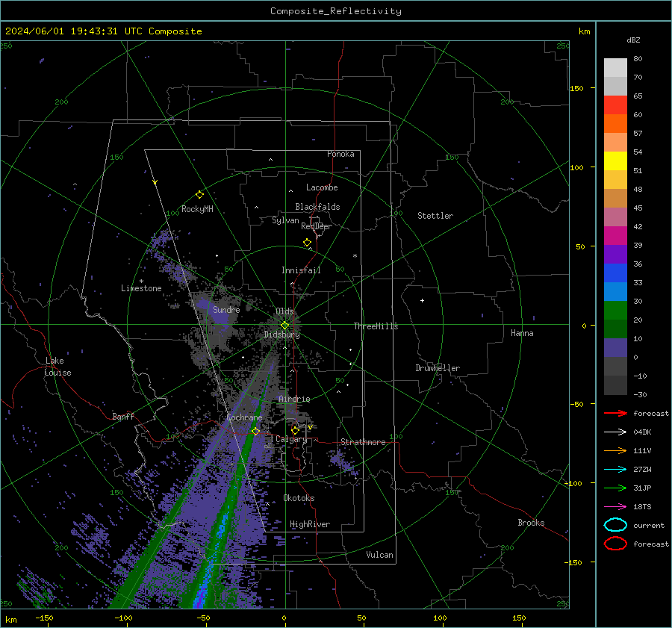Click the Lacombe city label
The width and height of the screenshot is (672, 628).
322,187
